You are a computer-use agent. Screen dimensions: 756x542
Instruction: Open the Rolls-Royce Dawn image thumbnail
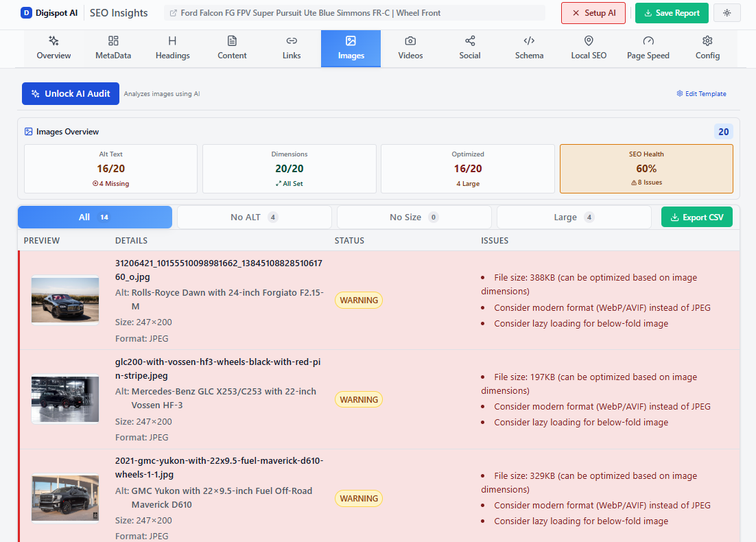pos(64,300)
